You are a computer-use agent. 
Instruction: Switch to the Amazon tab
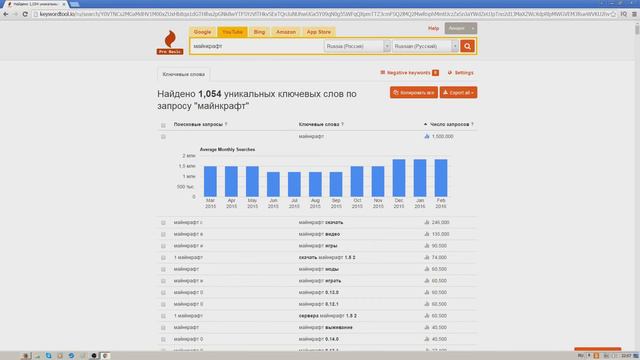click(286, 32)
